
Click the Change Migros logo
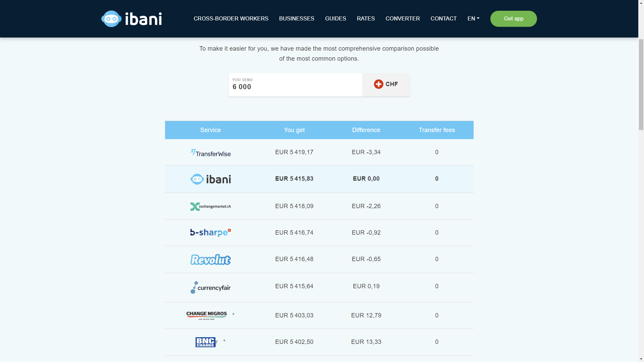point(207,315)
